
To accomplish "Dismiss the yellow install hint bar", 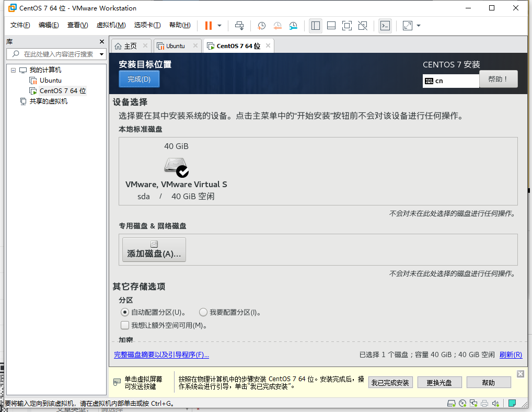I will [x=521, y=374].
